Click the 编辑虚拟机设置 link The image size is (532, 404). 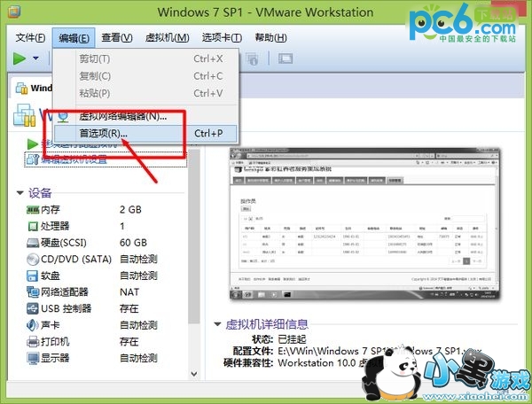coord(74,159)
